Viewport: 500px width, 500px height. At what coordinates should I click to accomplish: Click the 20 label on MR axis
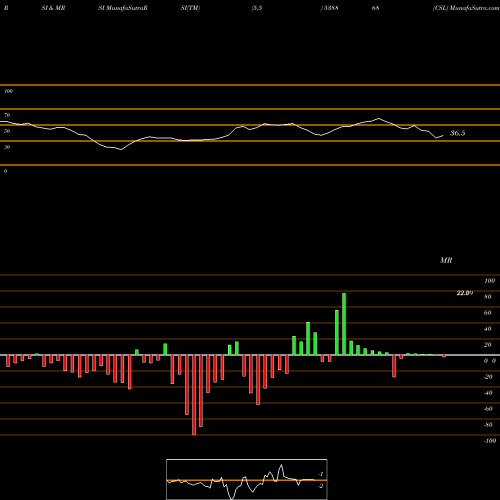point(488,345)
